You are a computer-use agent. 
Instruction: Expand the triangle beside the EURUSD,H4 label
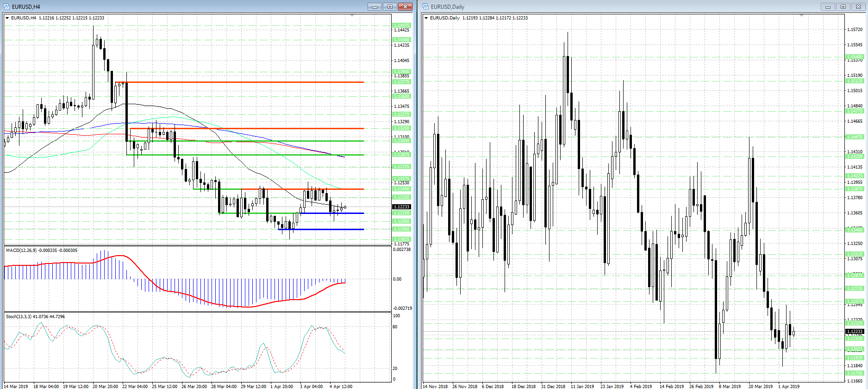pos(7,18)
